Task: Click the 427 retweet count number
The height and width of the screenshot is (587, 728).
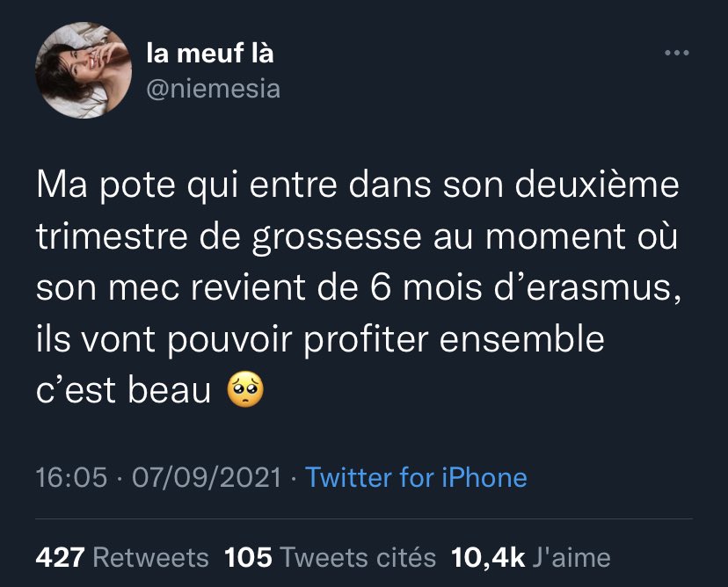Action: click(x=60, y=557)
